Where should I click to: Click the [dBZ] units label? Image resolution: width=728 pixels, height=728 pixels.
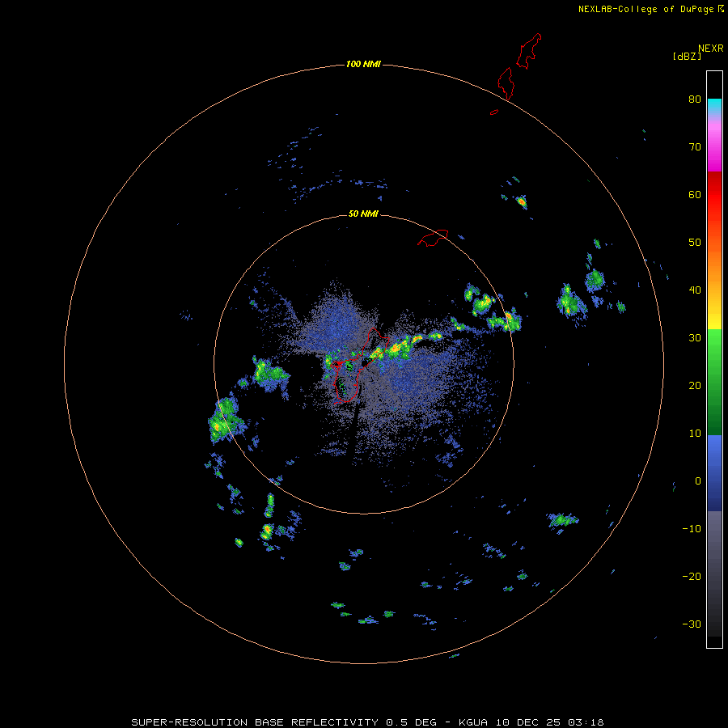click(x=687, y=56)
